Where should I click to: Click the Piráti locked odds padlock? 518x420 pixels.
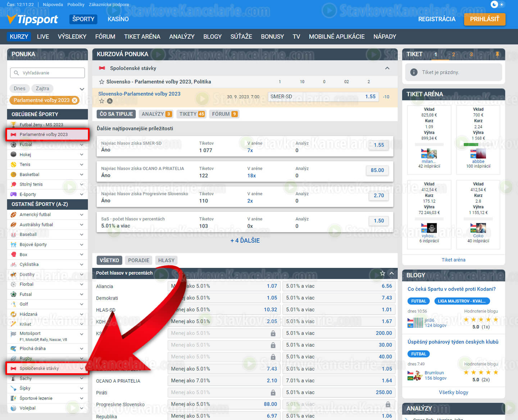[x=273, y=393]
